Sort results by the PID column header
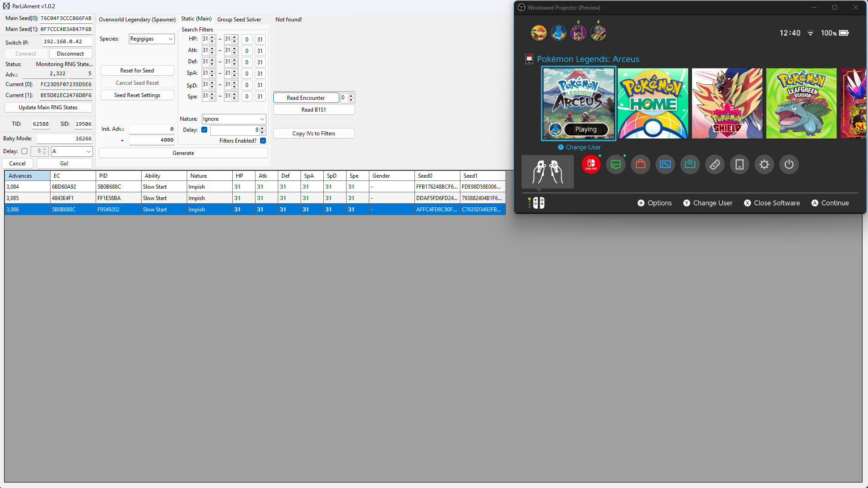The width and height of the screenshot is (868, 488). 118,176
